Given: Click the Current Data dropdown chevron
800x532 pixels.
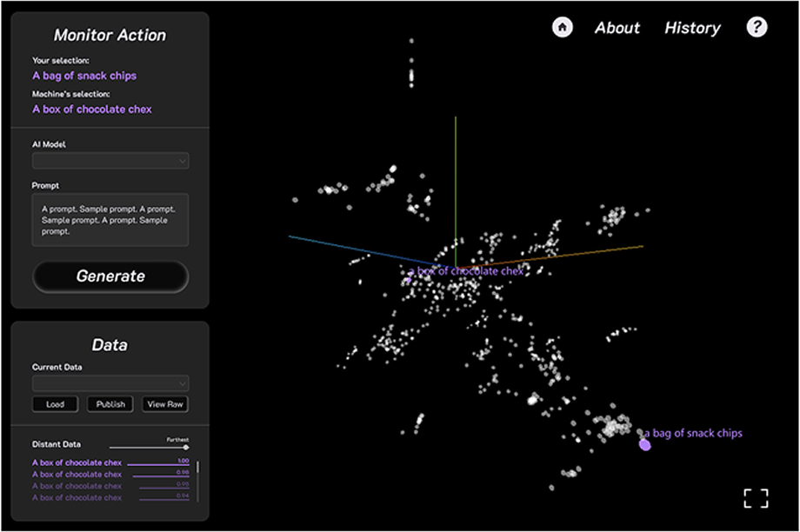Looking at the screenshot, I should pos(182,383).
